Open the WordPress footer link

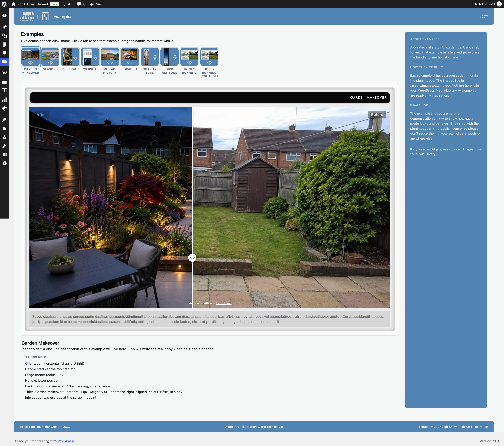point(66,441)
